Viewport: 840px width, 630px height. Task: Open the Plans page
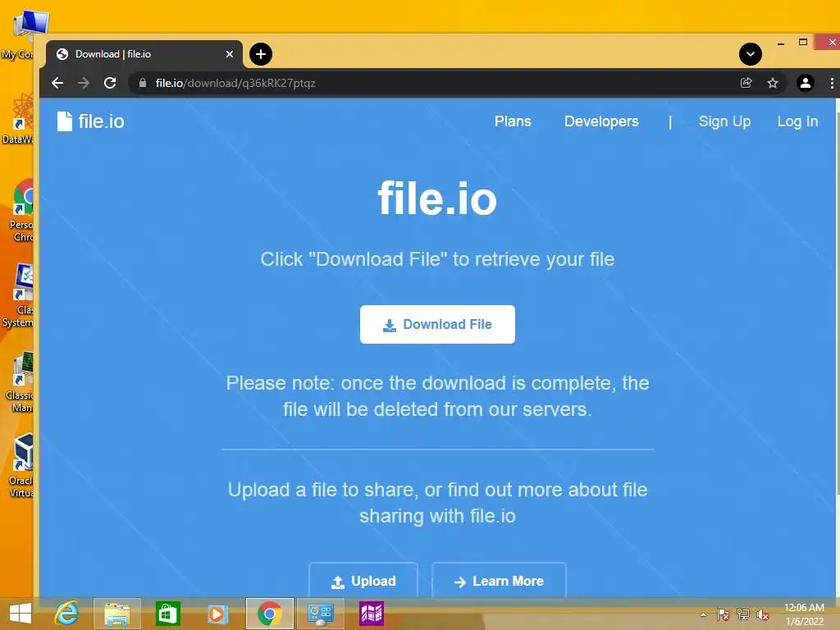click(513, 121)
